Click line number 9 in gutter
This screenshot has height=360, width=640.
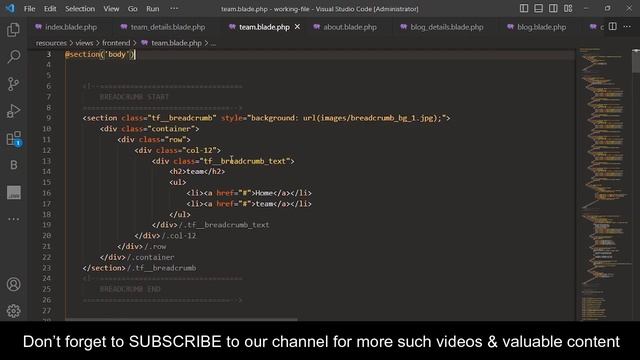tap(49, 118)
